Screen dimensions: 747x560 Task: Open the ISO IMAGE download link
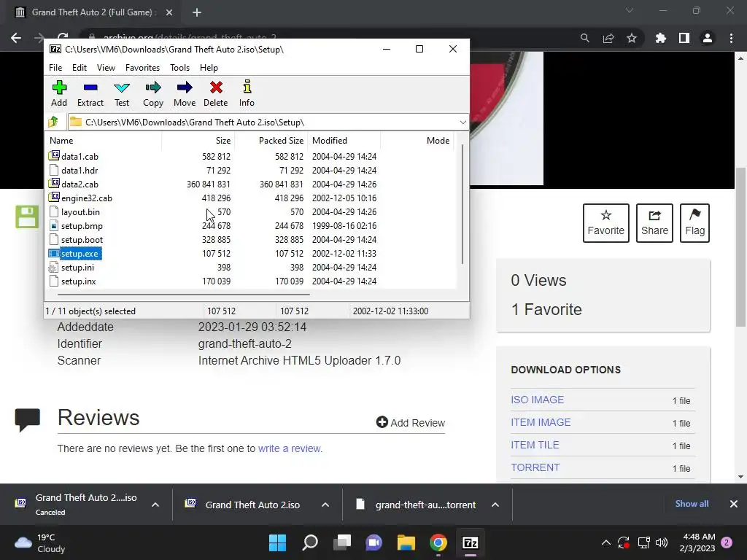(x=538, y=400)
